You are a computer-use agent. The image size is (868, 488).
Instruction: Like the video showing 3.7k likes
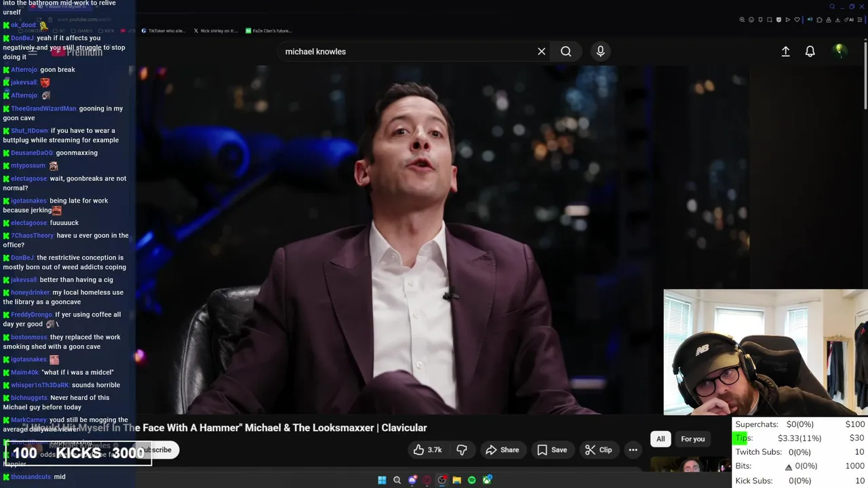[427, 449]
